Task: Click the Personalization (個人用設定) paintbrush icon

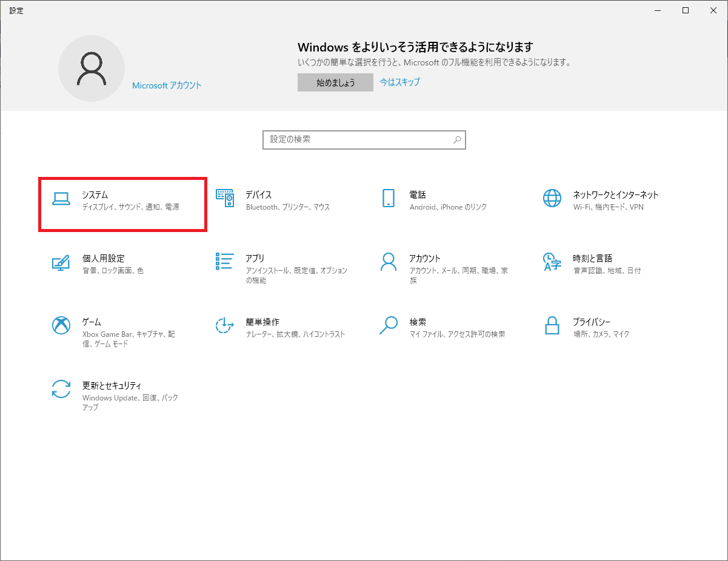Action: 61,262
